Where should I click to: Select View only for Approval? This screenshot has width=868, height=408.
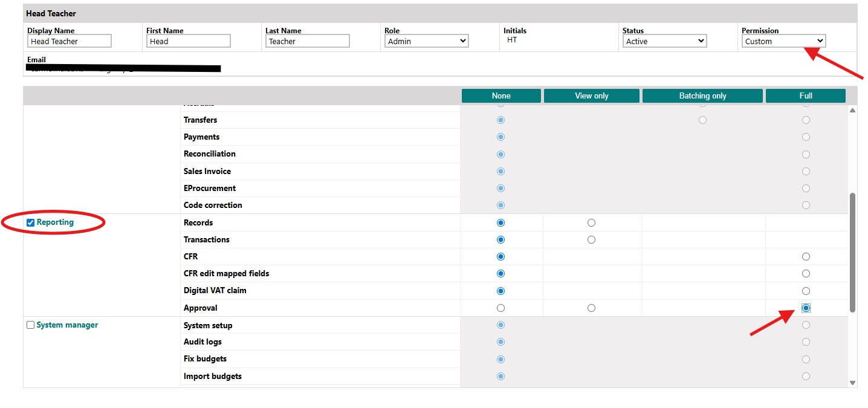pyautogui.click(x=591, y=308)
